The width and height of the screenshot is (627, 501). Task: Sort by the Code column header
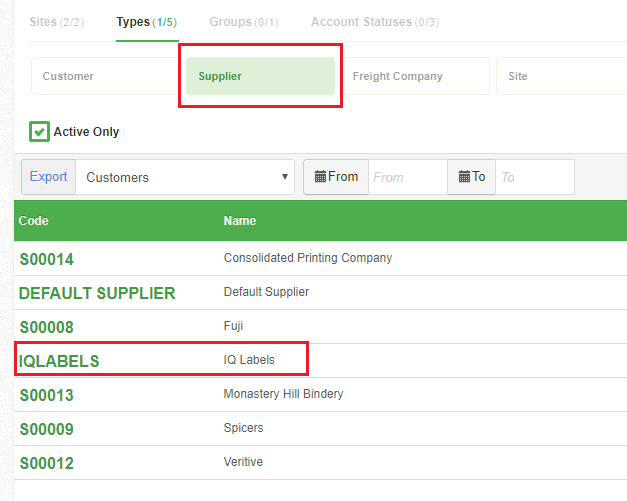(34, 221)
